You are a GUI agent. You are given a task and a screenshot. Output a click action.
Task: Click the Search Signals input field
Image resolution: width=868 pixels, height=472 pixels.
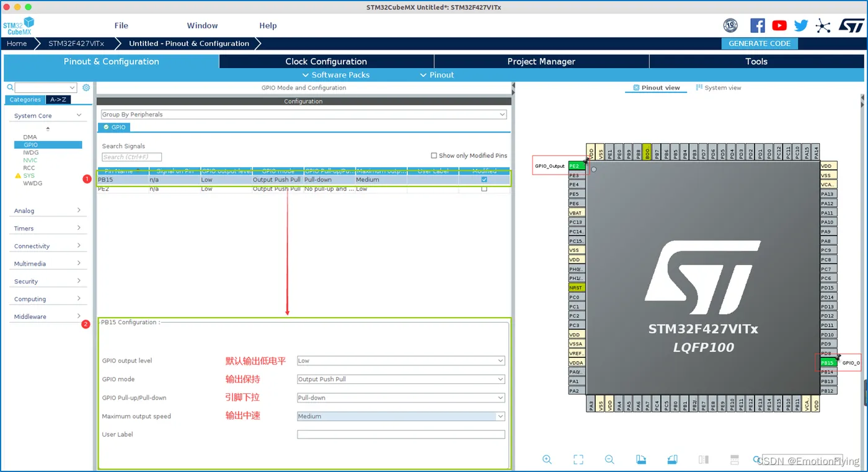[x=132, y=157]
